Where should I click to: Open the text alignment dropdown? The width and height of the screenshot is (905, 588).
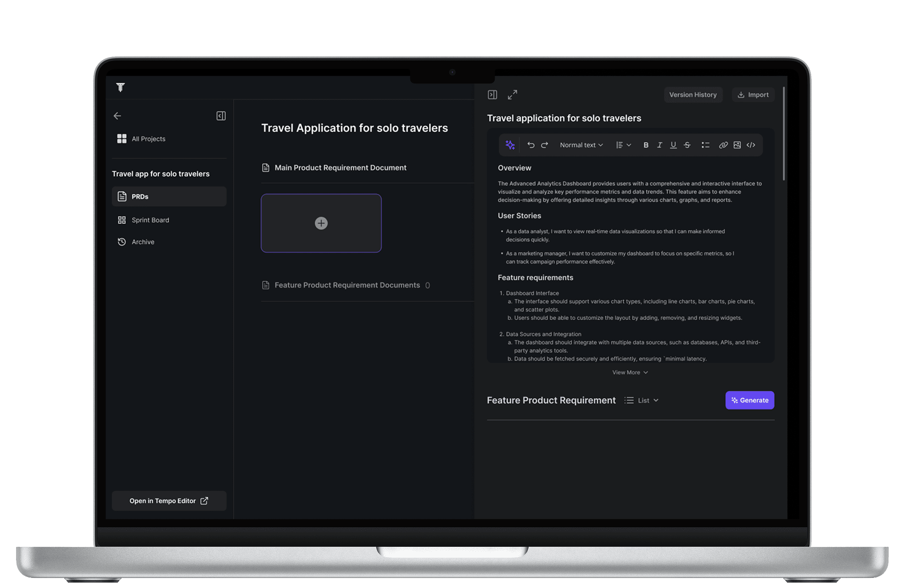623,145
